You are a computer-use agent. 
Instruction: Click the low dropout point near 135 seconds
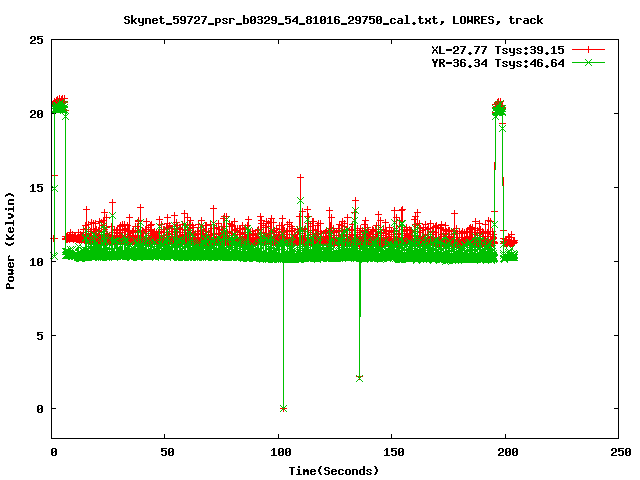click(359, 378)
